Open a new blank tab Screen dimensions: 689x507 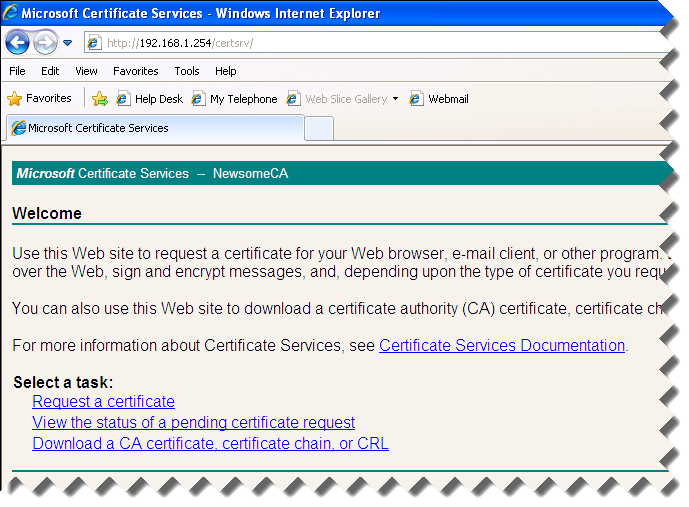tap(319, 129)
